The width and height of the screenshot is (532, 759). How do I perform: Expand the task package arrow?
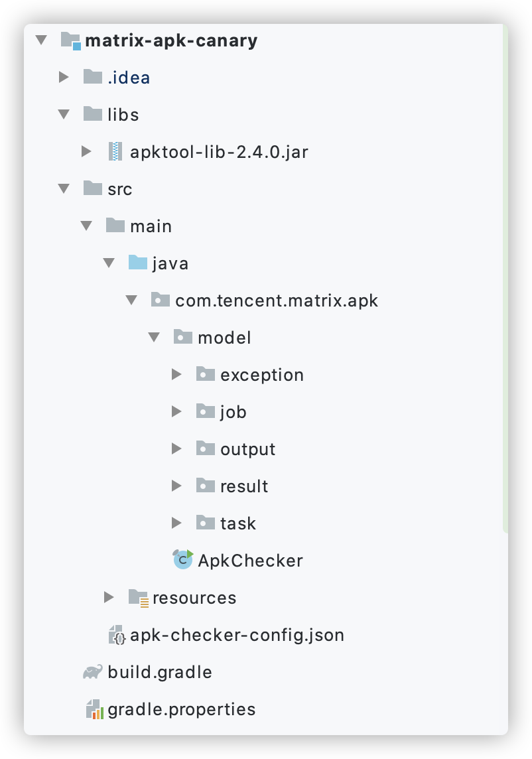click(x=176, y=523)
